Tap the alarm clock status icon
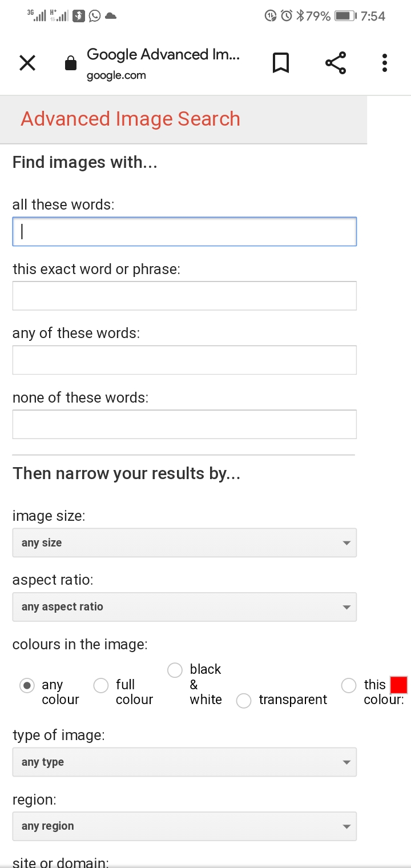The height and width of the screenshot is (868, 411). pyautogui.click(x=287, y=16)
